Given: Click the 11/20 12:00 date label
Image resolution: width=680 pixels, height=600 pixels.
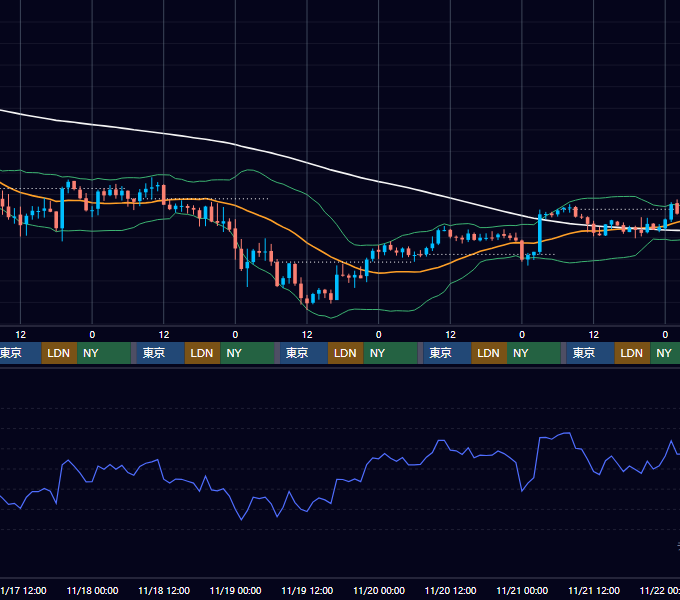Looking at the screenshot, I should (x=451, y=590).
